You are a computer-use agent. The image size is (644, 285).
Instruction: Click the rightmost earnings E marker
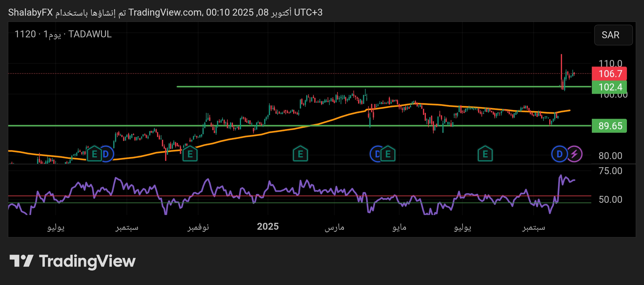tap(485, 154)
